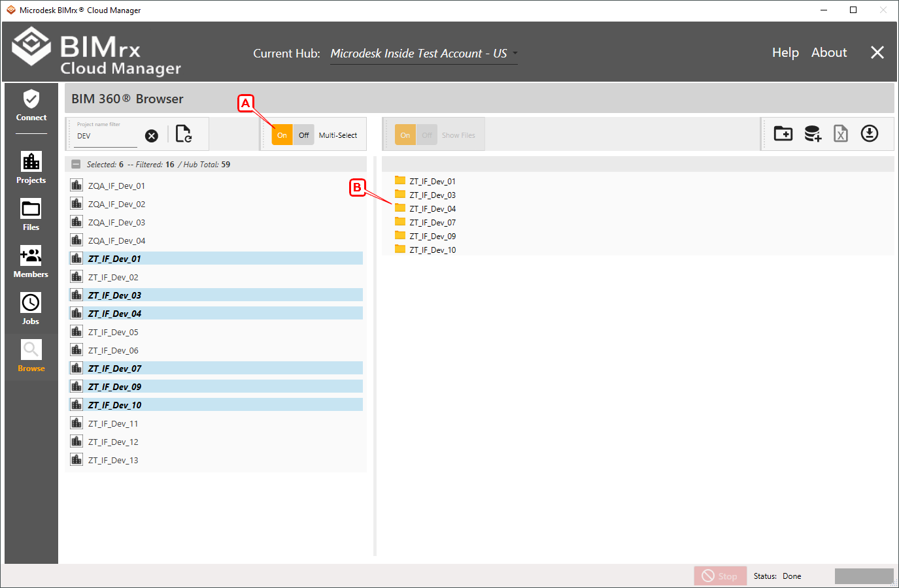Open the Files sidebar section
The height and width of the screenshot is (588, 899).
point(31,215)
